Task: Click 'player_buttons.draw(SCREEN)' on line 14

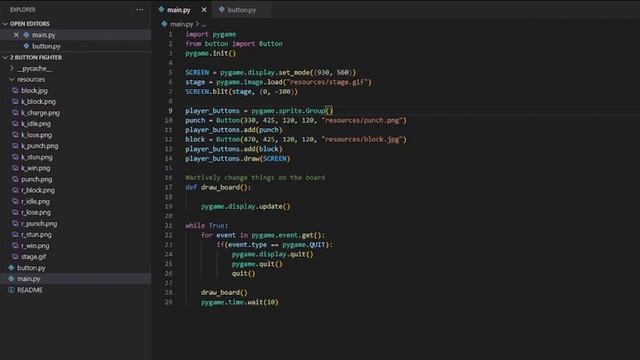Action: tap(238, 159)
